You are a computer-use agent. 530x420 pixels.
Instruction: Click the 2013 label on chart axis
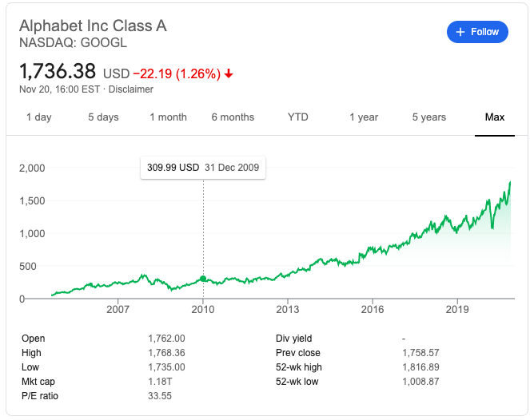(287, 309)
